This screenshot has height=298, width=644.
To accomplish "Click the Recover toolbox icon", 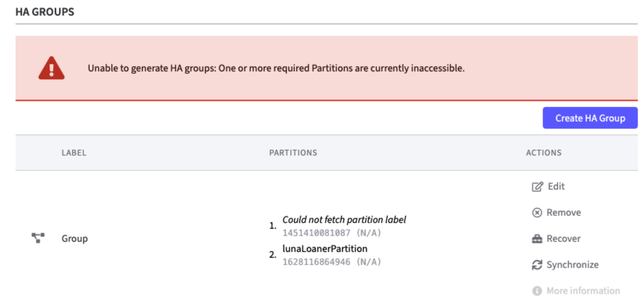I will click(537, 239).
